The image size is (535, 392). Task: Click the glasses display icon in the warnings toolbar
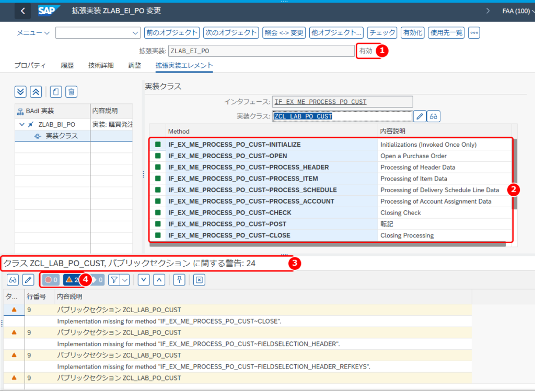coord(13,280)
